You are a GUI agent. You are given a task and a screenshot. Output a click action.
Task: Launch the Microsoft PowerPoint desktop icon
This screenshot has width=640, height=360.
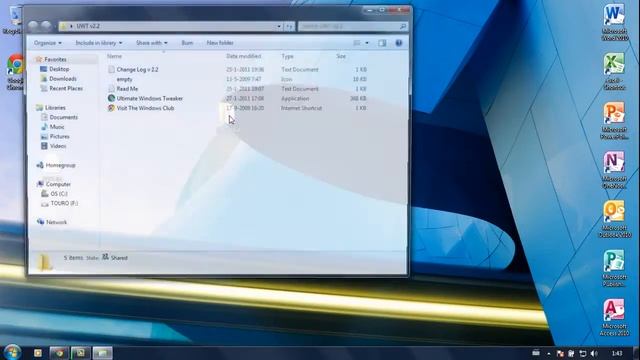[x=614, y=121]
